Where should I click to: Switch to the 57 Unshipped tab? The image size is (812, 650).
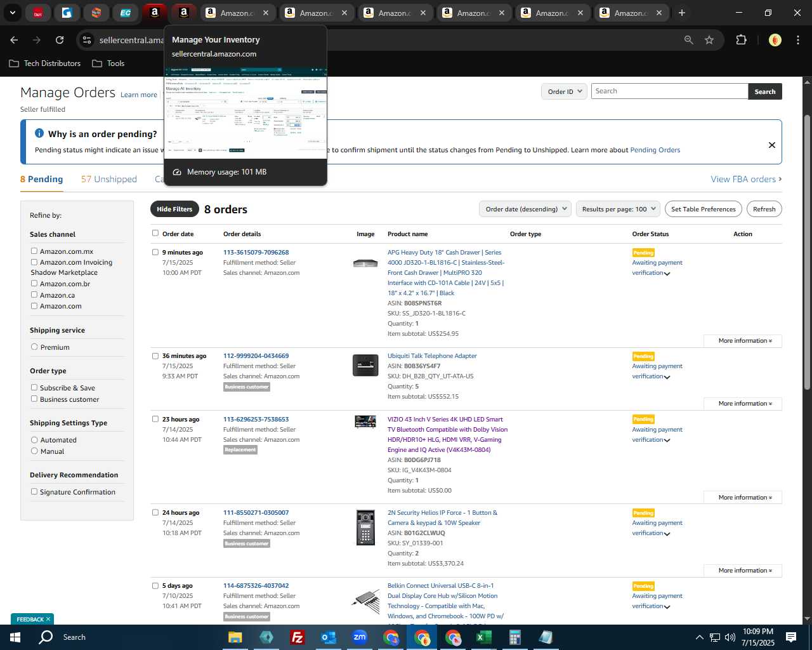(x=109, y=179)
